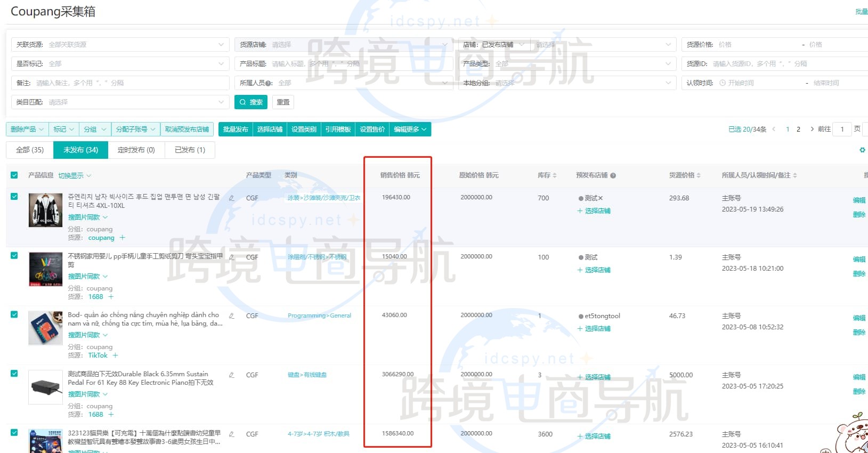The width and height of the screenshot is (868, 453).
Task: Uncheck the Bod- quần áo row checkbox
Action: (x=14, y=314)
